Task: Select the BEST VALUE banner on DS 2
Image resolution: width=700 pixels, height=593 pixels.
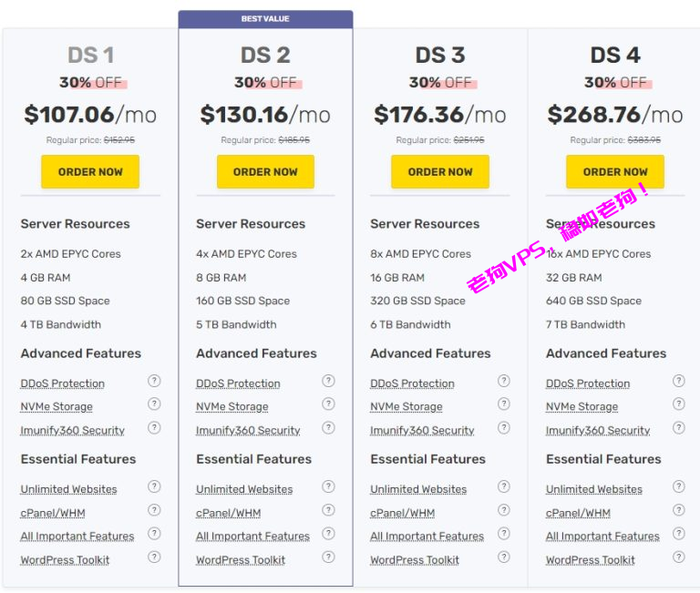Action: (x=265, y=19)
